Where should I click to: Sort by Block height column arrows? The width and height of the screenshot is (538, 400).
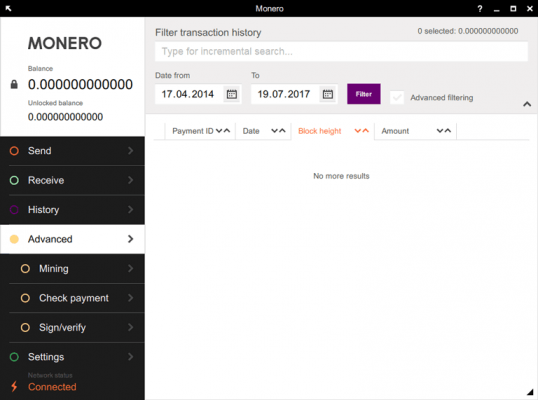click(x=362, y=131)
